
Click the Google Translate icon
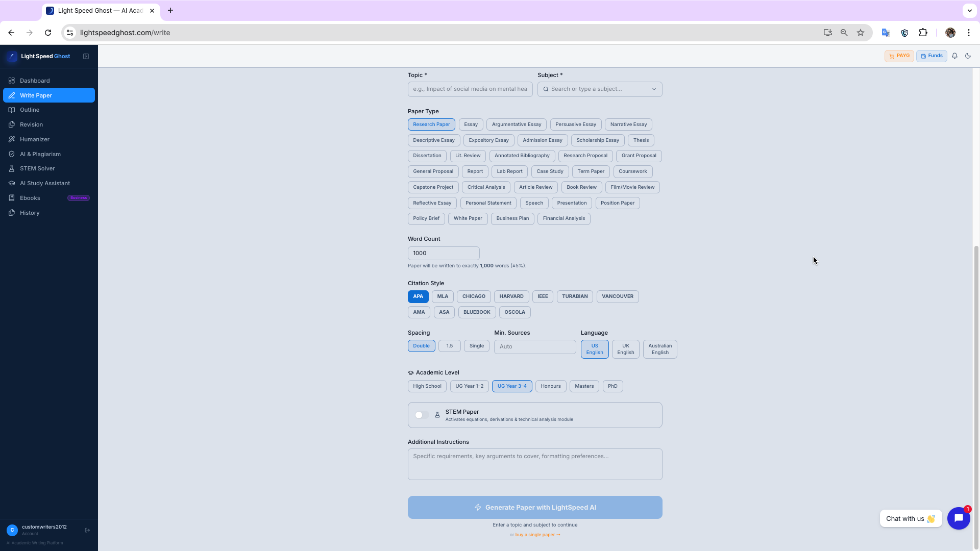coord(886,33)
